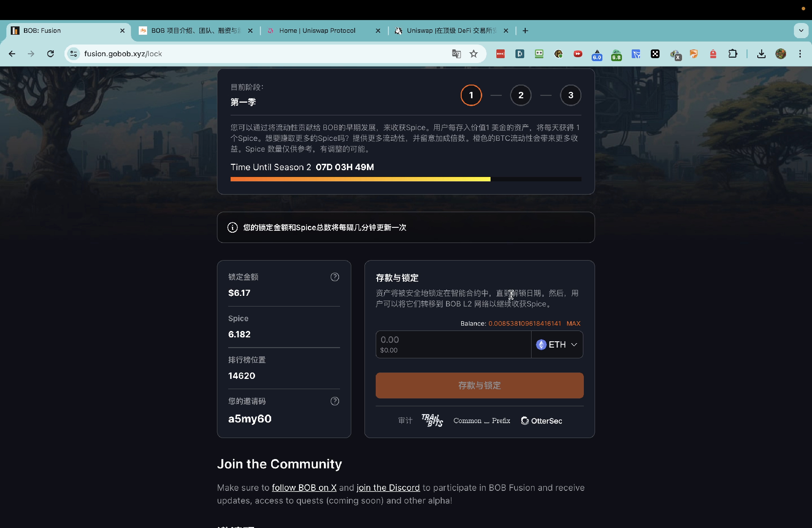Open site information icon in address bar
The image size is (812, 528).
point(74,54)
